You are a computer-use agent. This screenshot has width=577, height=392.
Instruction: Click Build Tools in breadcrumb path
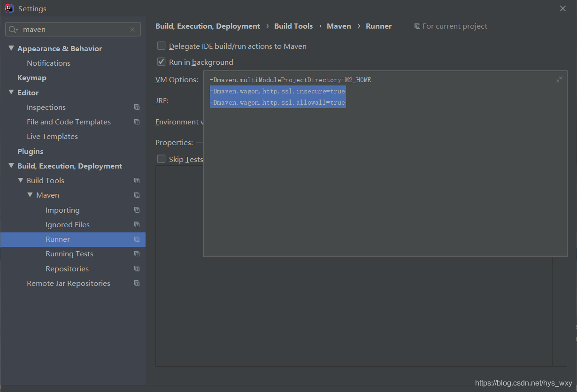(x=293, y=26)
